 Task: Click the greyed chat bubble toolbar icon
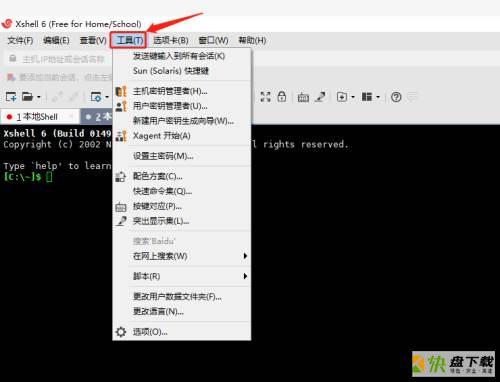pos(412,97)
